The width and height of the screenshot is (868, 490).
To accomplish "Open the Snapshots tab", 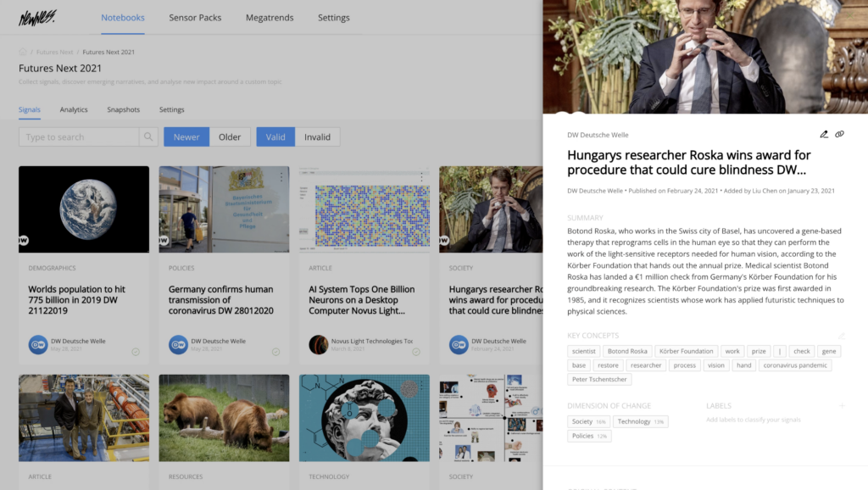I will pyautogui.click(x=123, y=110).
